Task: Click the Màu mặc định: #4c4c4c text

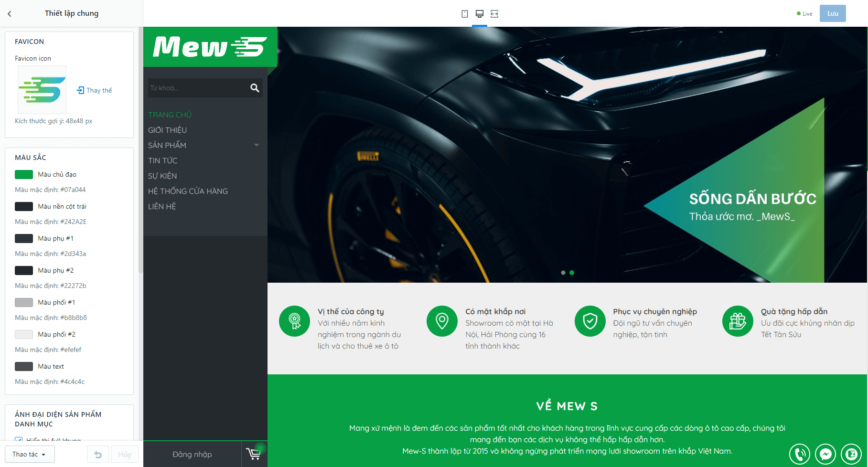Action: [x=50, y=382]
